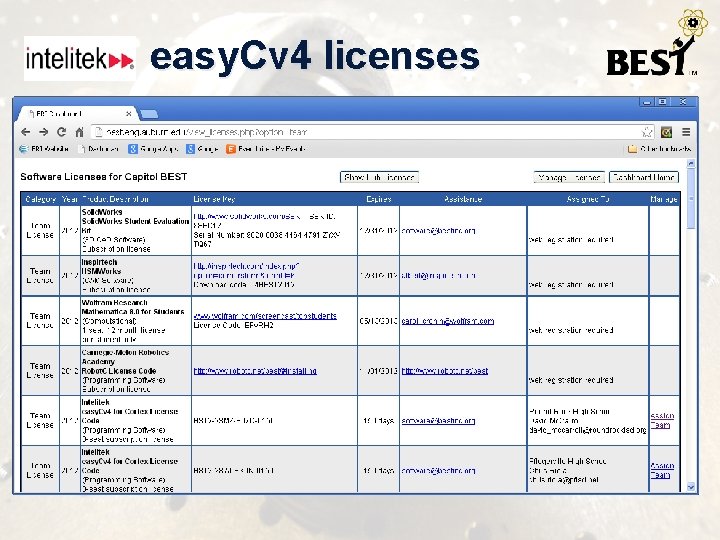This screenshot has height=540, width=720.
Task: Email first easyCv4 row software@bestinc.org
Action: coord(438,421)
